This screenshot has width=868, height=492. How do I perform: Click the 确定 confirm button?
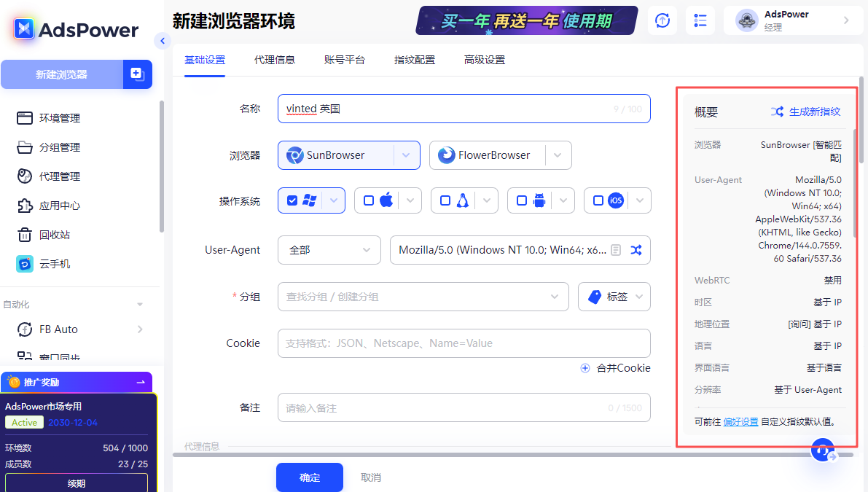pos(309,477)
